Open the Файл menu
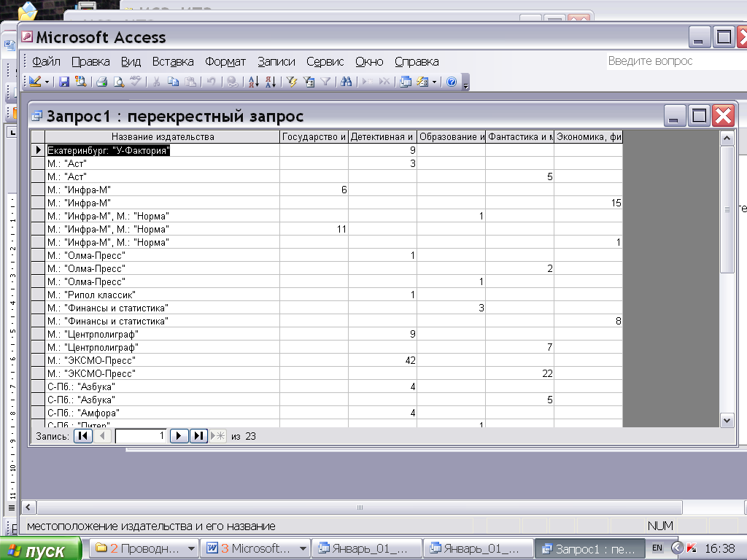The image size is (747, 560). [46, 61]
